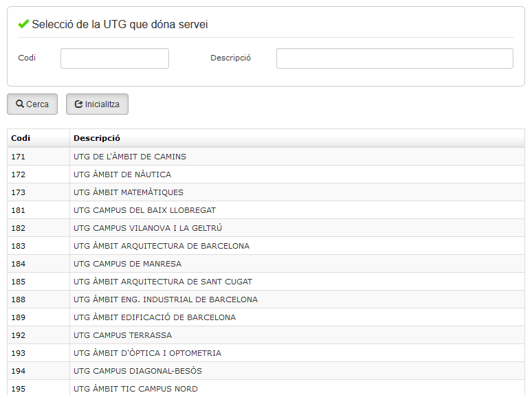Select UTG DE L'ÀMBIT DE CAMINS row
This screenshot has height=395, width=532.
[x=129, y=157]
